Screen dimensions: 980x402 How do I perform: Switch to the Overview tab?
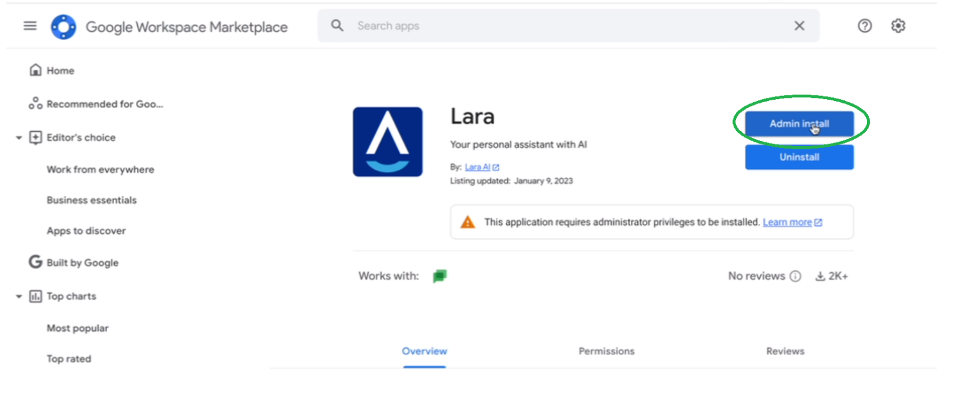pyautogui.click(x=424, y=351)
